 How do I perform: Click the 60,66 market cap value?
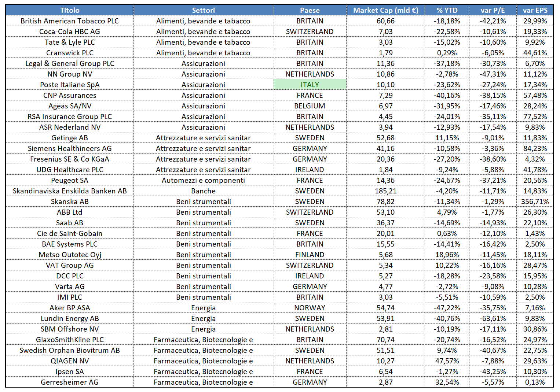click(x=385, y=21)
